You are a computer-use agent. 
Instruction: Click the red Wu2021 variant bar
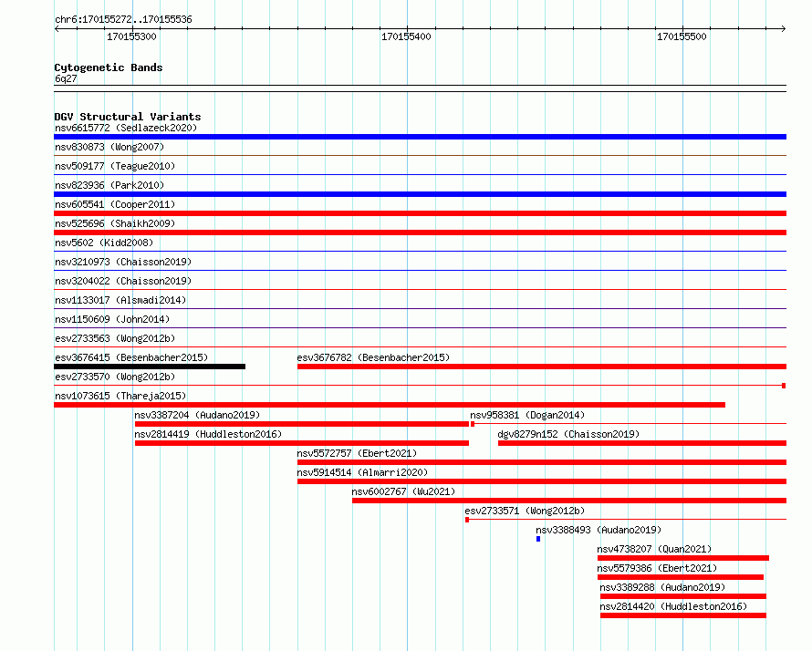pyautogui.click(x=569, y=501)
